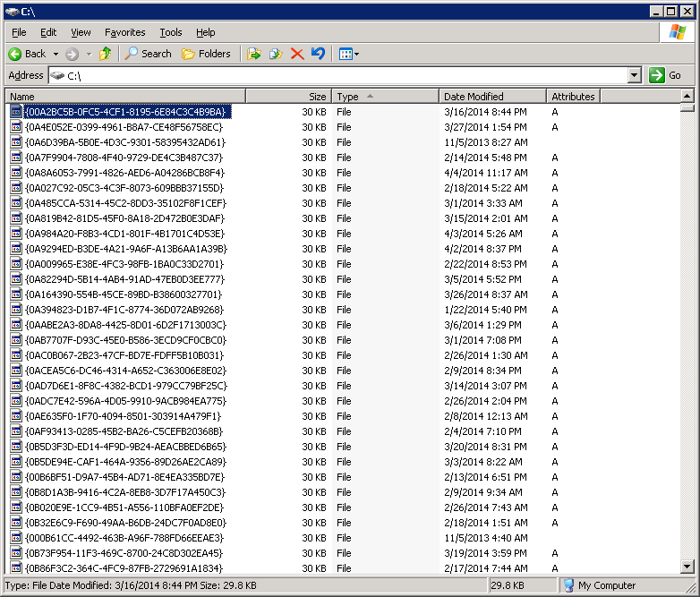Viewport: 700px width, 597px height.
Task: Click scrollbar up arrow
Action: point(687,96)
